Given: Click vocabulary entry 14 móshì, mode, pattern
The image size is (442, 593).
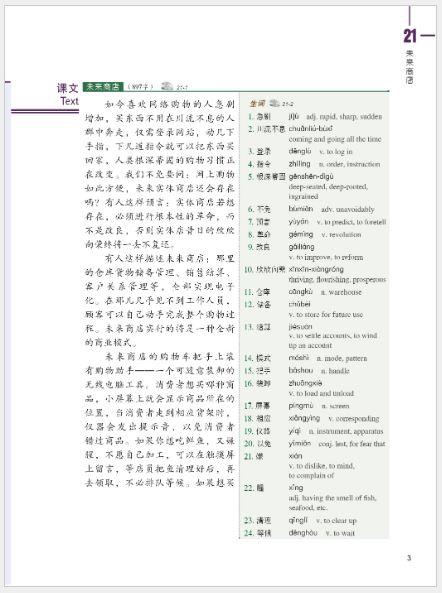Looking at the screenshot, I should pos(306,358).
